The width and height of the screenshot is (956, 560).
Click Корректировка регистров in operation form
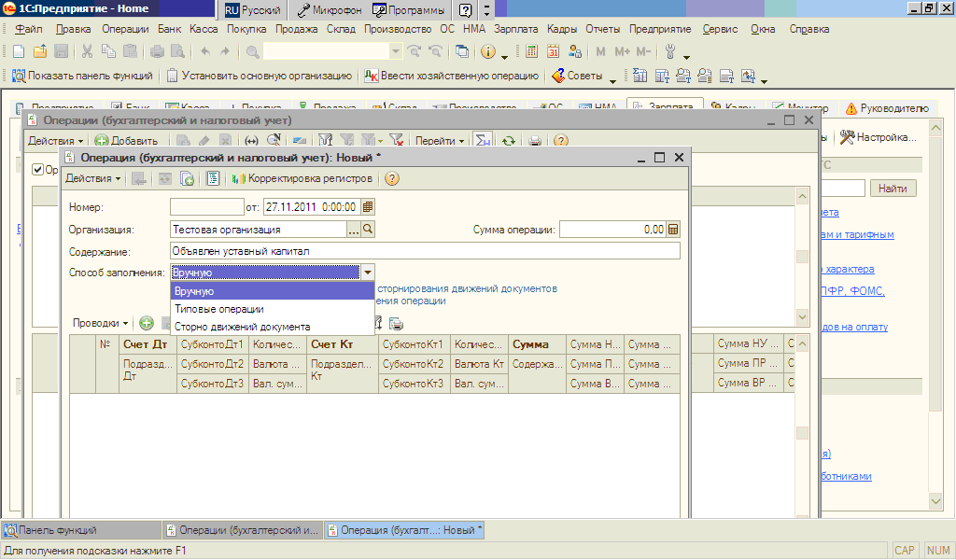tap(302, 178)
